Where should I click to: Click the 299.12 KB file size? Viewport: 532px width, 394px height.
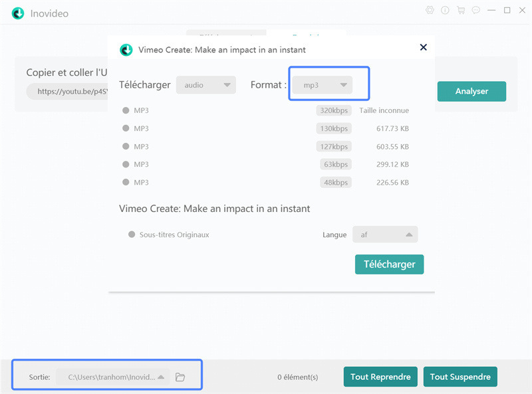392,164
